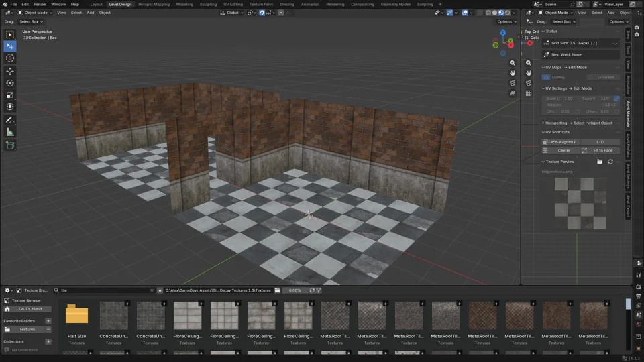Screen dimensions: 644x362
Task: Add a favourite folder with plus button
Action: pos(48,321)
